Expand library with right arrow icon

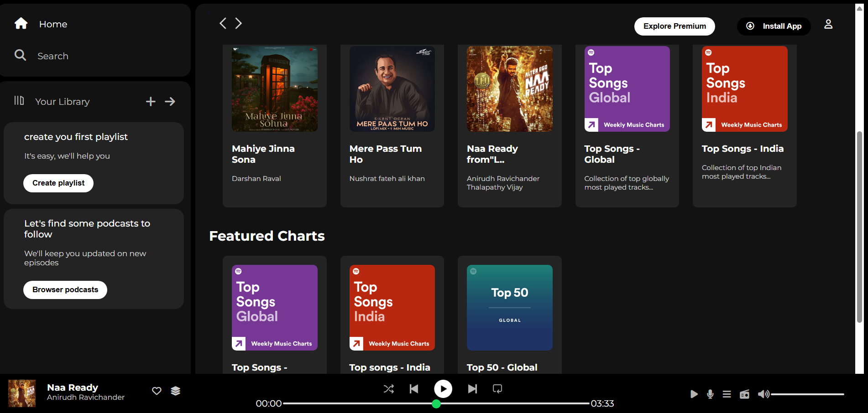pyautogui.click(x=170, y=102)
